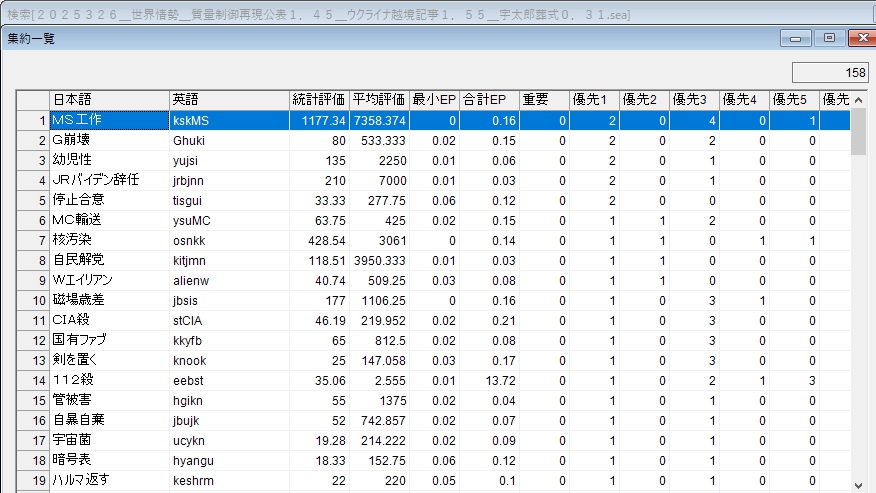876x493 pixels.
Task: Click the 日本語 column header
Action: click(108, 99)
